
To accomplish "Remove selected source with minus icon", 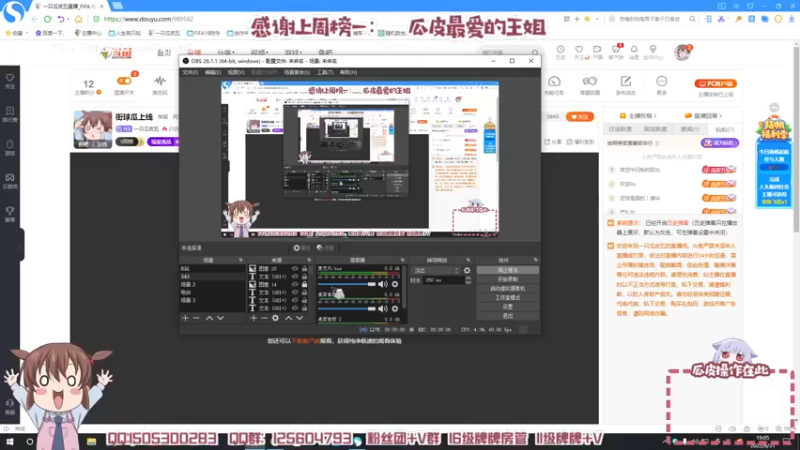I will click(x=264, y=318).
